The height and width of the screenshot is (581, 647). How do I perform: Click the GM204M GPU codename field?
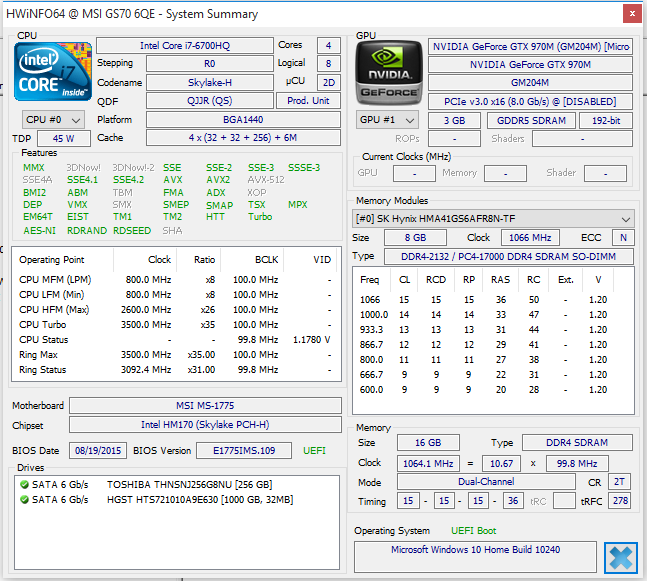(530, 83)
